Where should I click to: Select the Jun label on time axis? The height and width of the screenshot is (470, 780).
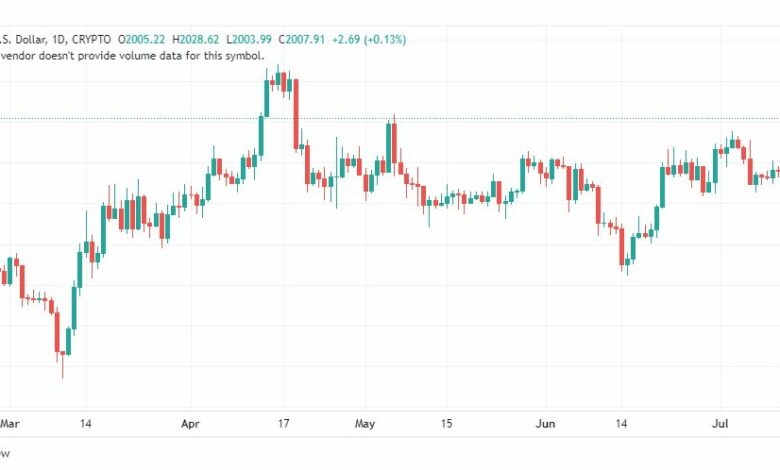546,424
